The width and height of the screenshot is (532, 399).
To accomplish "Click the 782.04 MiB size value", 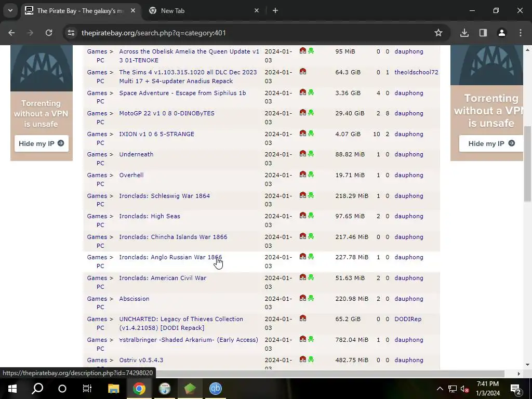I will pos(352,340).
